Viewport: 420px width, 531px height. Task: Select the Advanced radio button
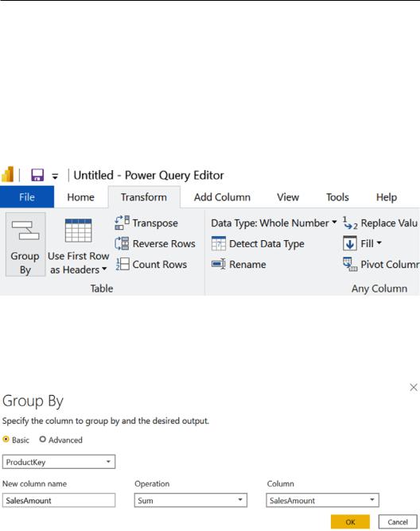42,440
